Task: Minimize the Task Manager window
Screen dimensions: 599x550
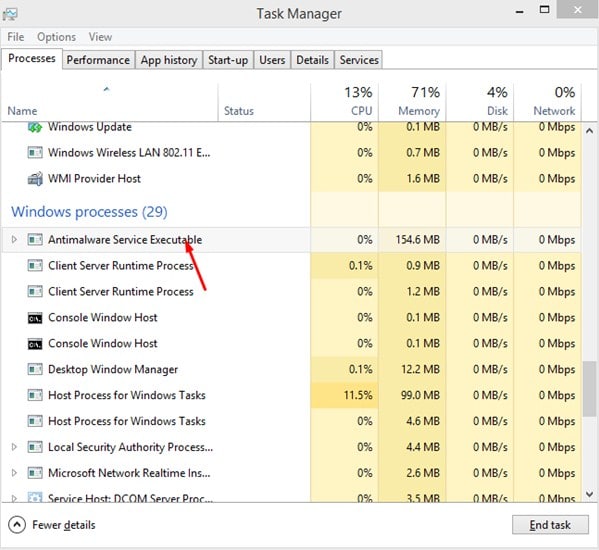Action: click(x=520, y=11)
